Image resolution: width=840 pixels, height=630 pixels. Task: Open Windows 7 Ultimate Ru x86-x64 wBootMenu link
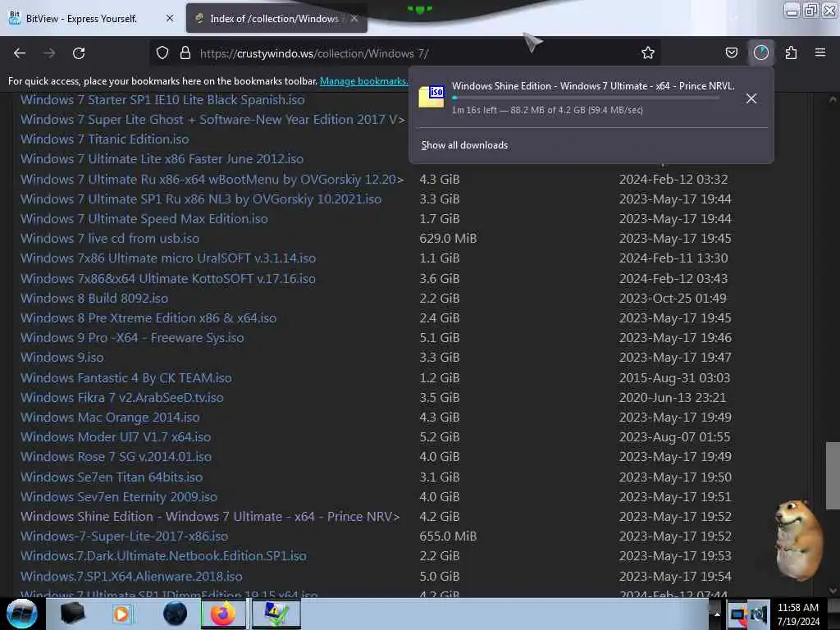(212, 180)
